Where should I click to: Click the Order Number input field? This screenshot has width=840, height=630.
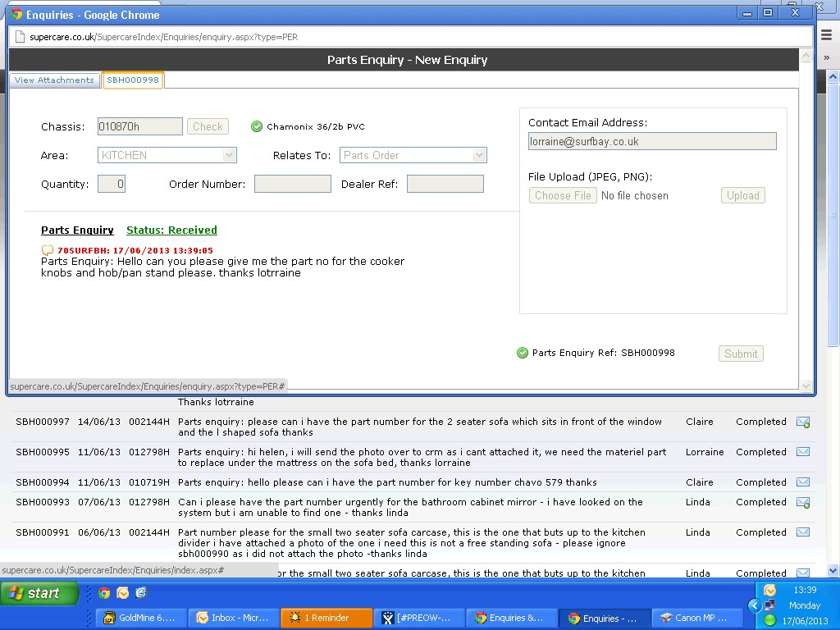(x=292, y=184)
